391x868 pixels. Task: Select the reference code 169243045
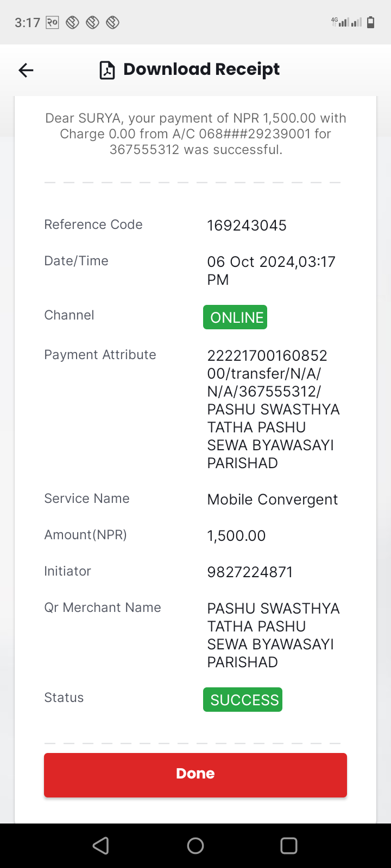(247, 226)
